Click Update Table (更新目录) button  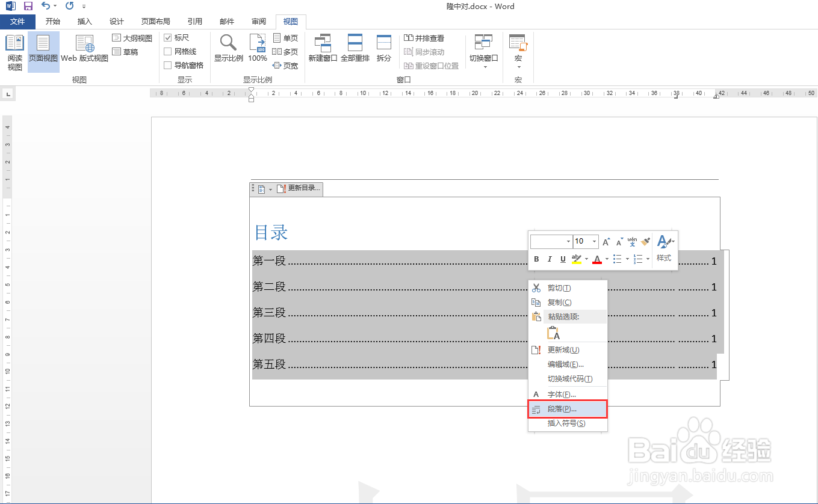299,189
